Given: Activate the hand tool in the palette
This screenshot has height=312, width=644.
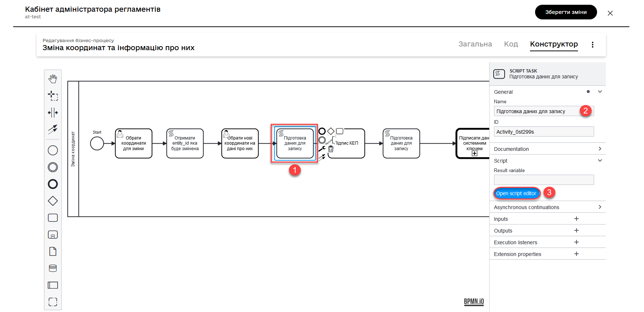Looking at the screenshot, I should (53, 79).
